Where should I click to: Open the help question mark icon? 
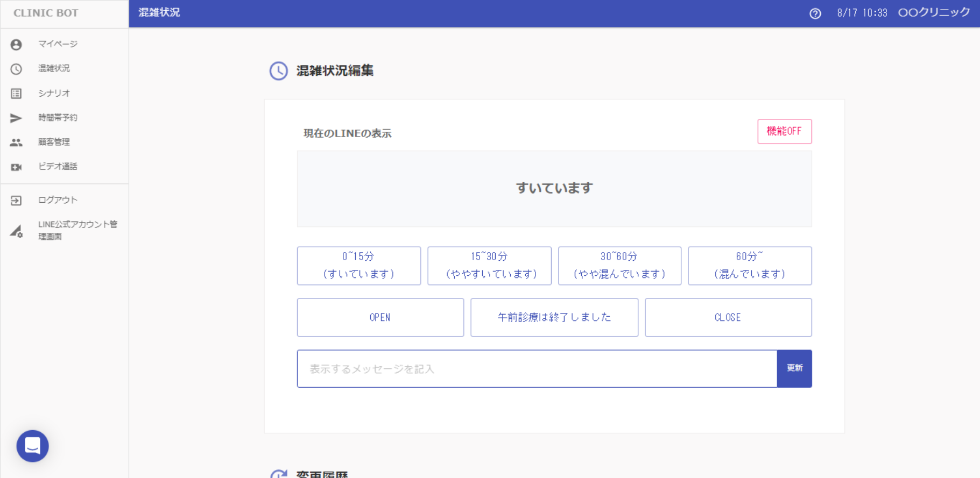[x=815, y=13]
